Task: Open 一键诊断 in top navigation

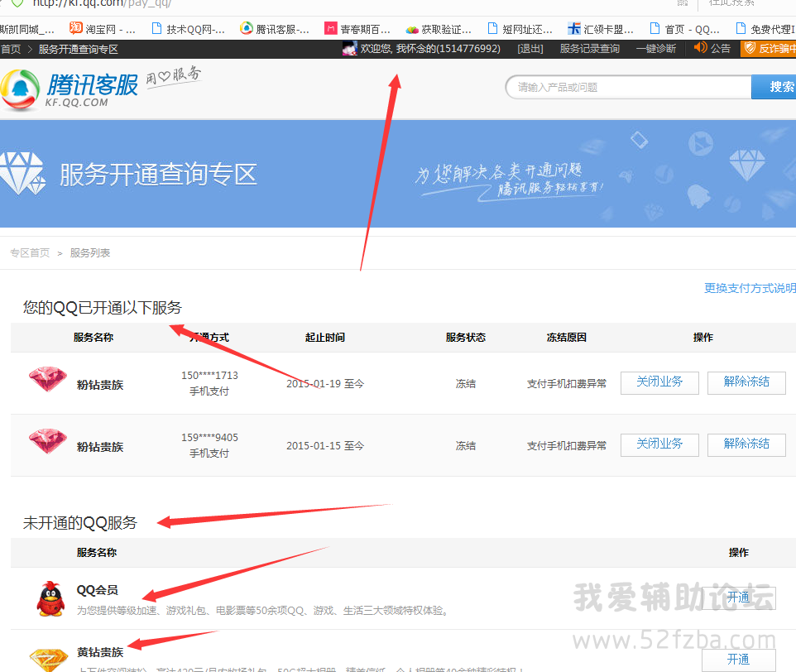Action: pyautogui.click(x=655, y=49)
